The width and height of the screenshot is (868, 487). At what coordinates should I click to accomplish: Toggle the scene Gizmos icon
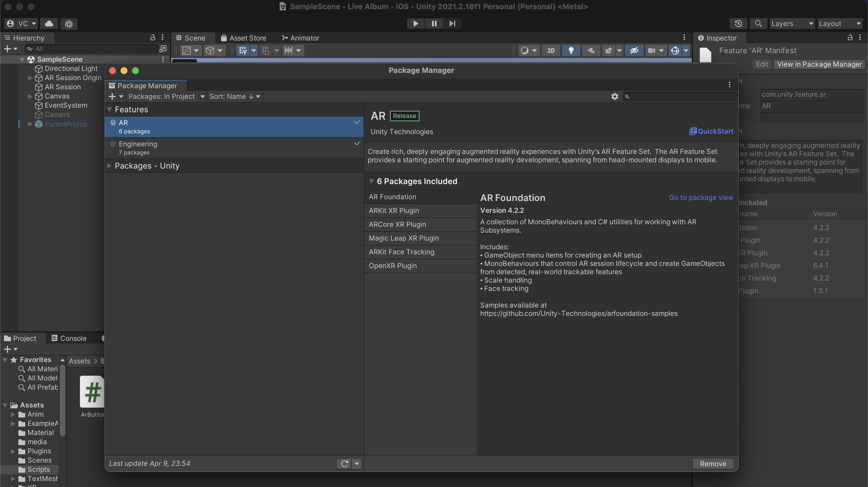pos(675,51)
